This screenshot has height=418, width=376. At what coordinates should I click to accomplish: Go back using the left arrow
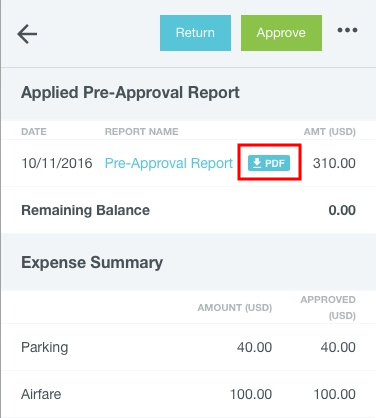[x=27, y=34]
